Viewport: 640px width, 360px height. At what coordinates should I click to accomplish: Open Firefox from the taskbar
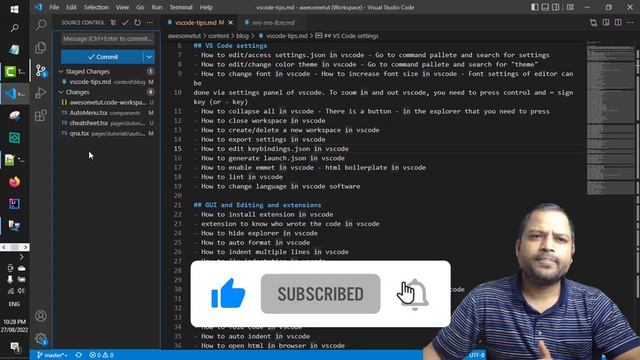(x=14, y=182)
